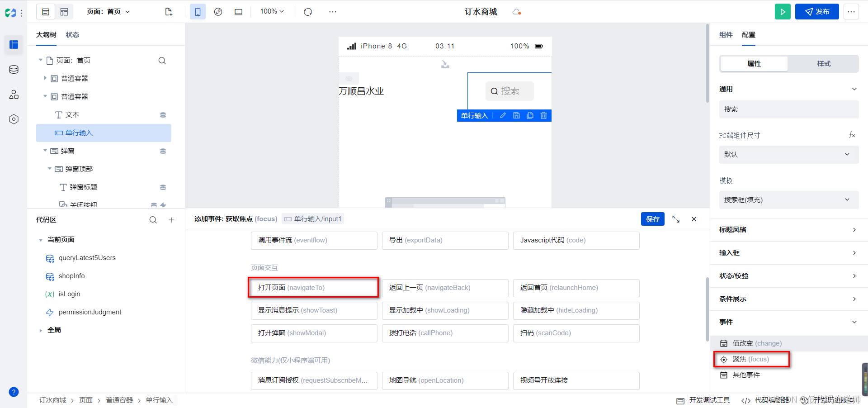Click the 发布 publish button
This screenshot has width=868, height=408.
click(x=817, y=12)
